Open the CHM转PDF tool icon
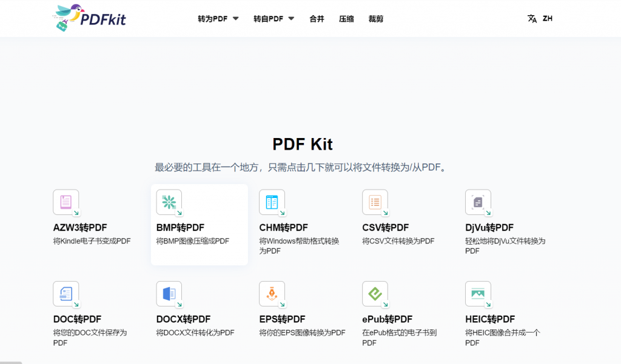This screenshot has width=621, height=364. pyautogui.click(x=272, y=202)
